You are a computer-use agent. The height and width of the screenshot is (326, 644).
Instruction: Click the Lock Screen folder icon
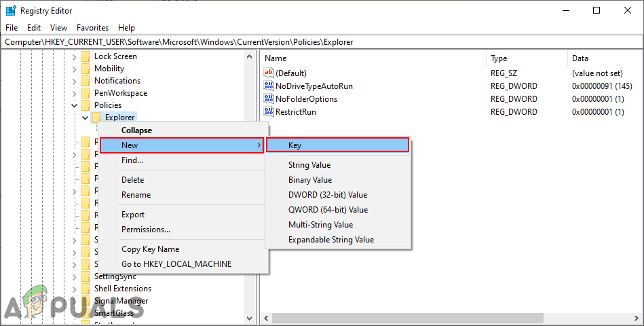pyautogui.click(x=86, y=56)
